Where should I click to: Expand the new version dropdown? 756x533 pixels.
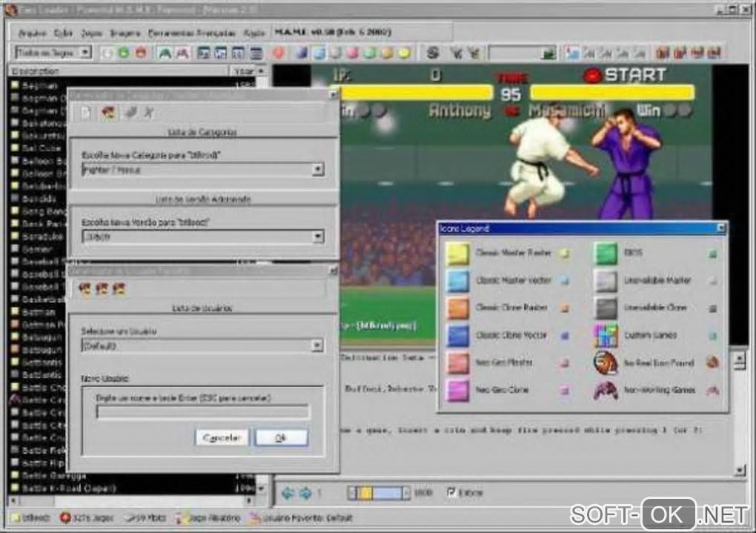click(x=317, y=236)
